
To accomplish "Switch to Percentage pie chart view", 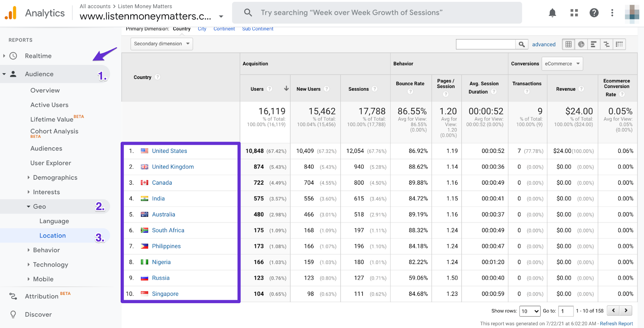I will coord(581,44).
